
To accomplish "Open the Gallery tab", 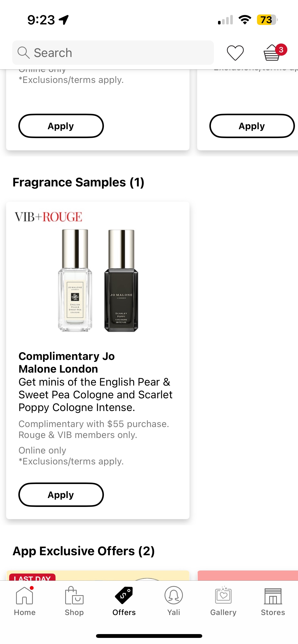I will 223,601.
